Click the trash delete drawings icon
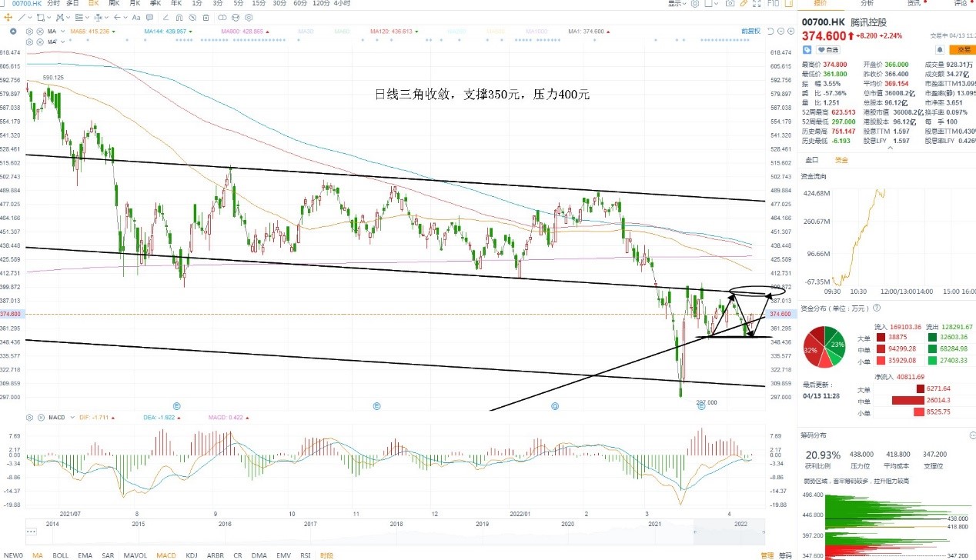Screen dimensions: 976x560 click(x=206, y=18)
